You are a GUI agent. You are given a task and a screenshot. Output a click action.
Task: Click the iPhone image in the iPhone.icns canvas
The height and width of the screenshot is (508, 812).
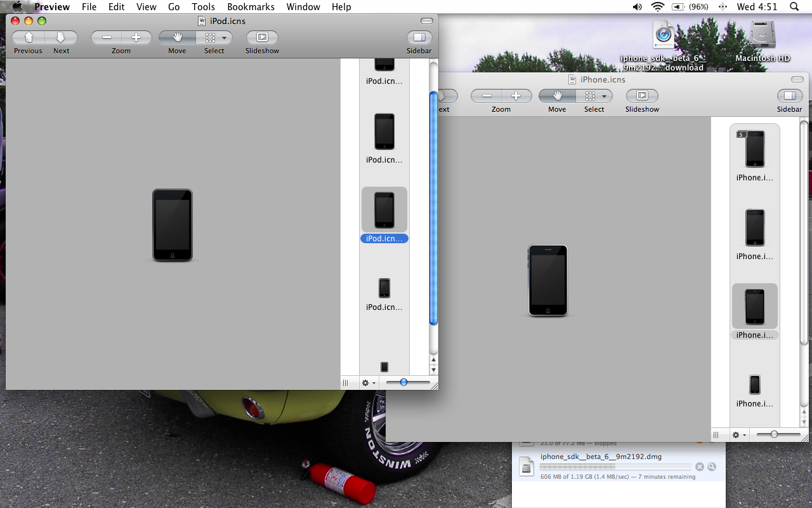coord(548,281)
